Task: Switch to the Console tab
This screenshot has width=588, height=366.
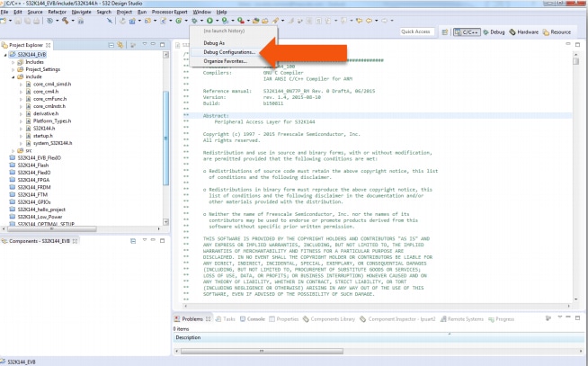Action: (255, 319)
